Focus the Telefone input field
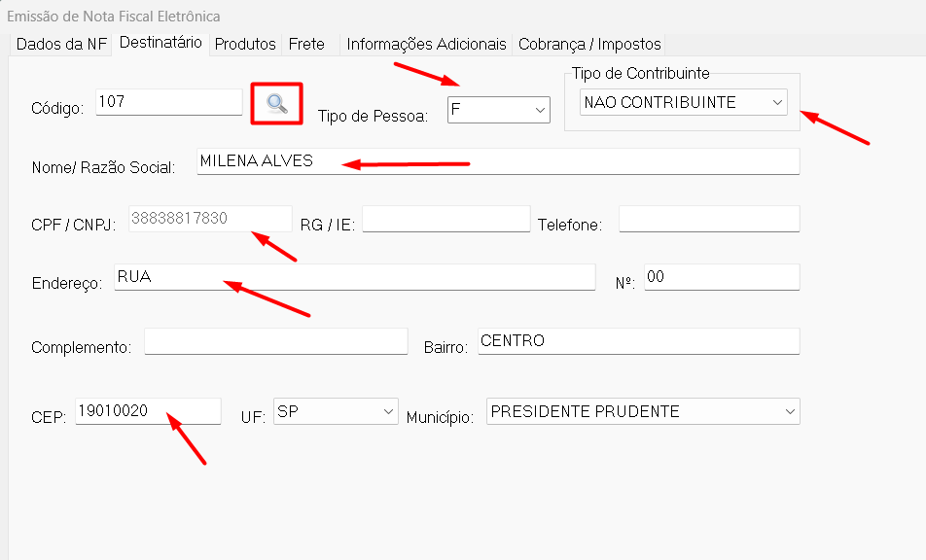Screen dimensions: 926x560 [x=708, y=219]
